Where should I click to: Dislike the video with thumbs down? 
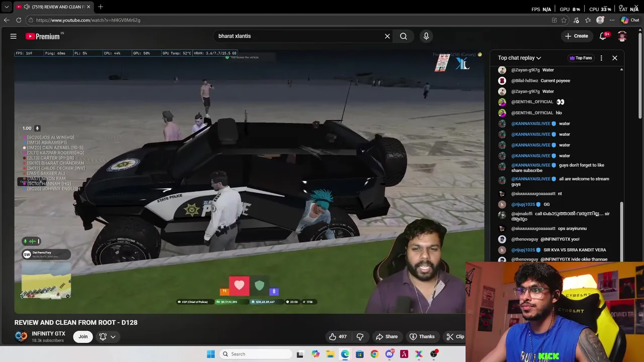(360, 337)
